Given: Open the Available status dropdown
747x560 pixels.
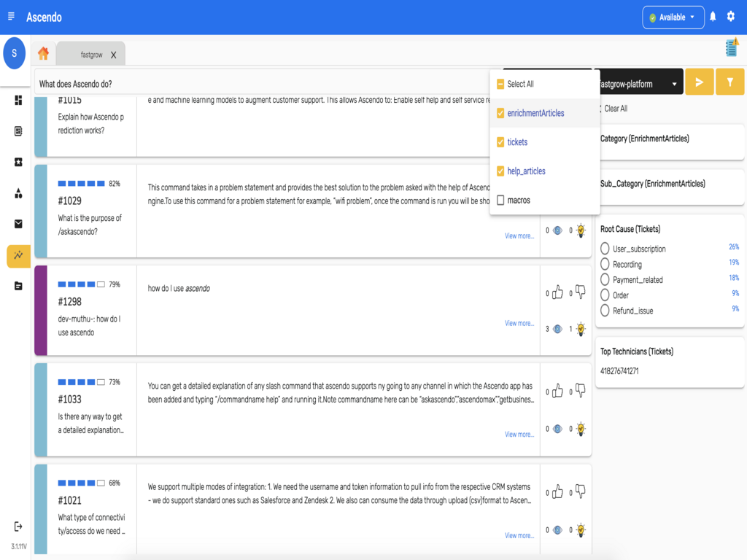Looking at the screenshot, I should coord(673,17).
